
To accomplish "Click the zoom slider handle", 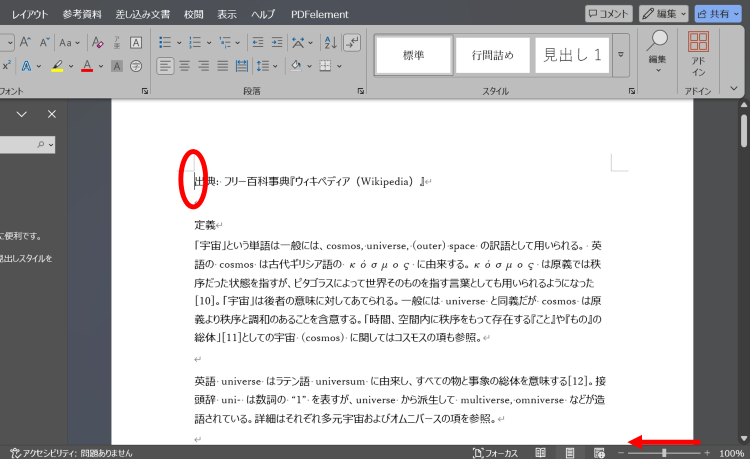I will [664, 453].
